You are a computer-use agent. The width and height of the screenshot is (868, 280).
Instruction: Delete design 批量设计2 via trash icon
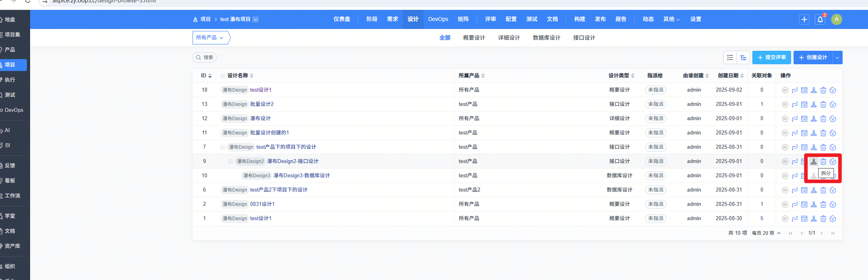coord(823,105)
